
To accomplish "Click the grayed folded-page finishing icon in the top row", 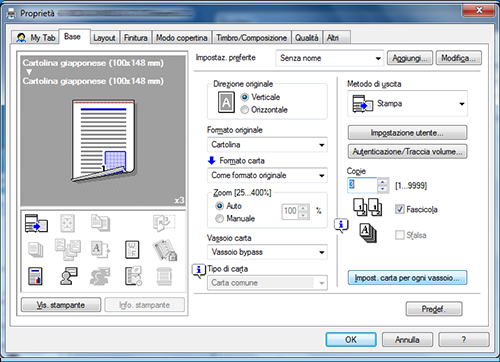I will (164, 223).
